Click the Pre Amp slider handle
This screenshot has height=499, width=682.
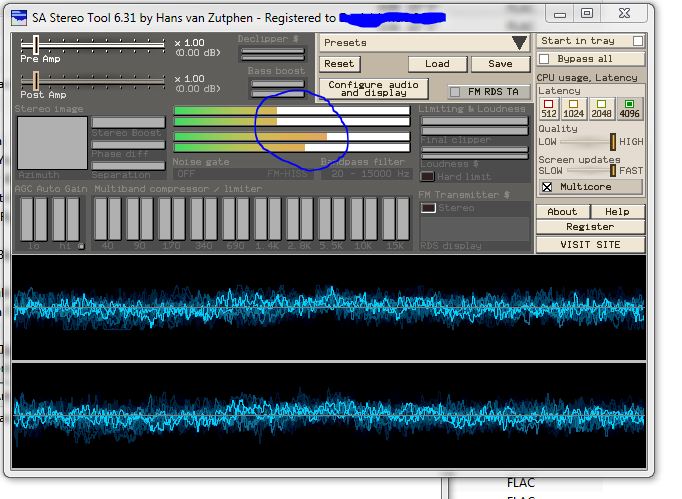(36, 45)
